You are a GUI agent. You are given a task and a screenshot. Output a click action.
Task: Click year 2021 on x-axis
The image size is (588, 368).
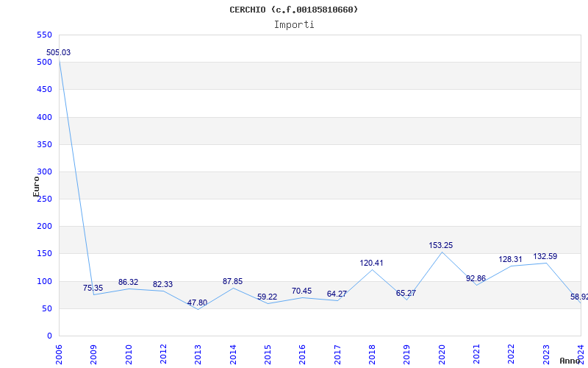click(x=476, y=354)
